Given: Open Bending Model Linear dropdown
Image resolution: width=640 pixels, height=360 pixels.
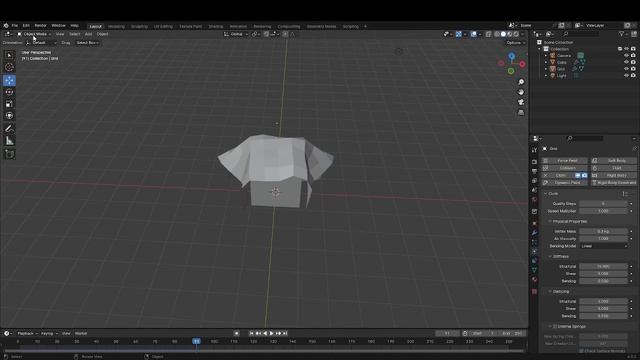Looking at the screenshot, I should (x=604, y=246).
